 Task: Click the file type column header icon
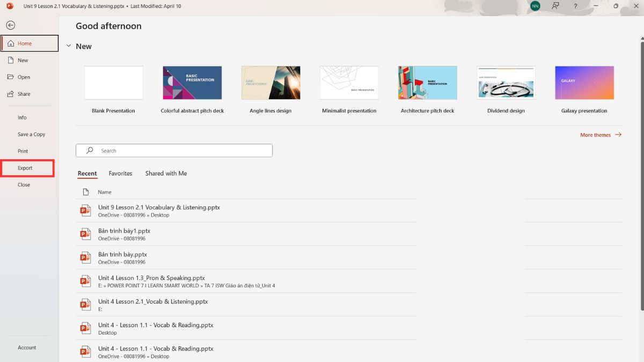pos(85,192)
